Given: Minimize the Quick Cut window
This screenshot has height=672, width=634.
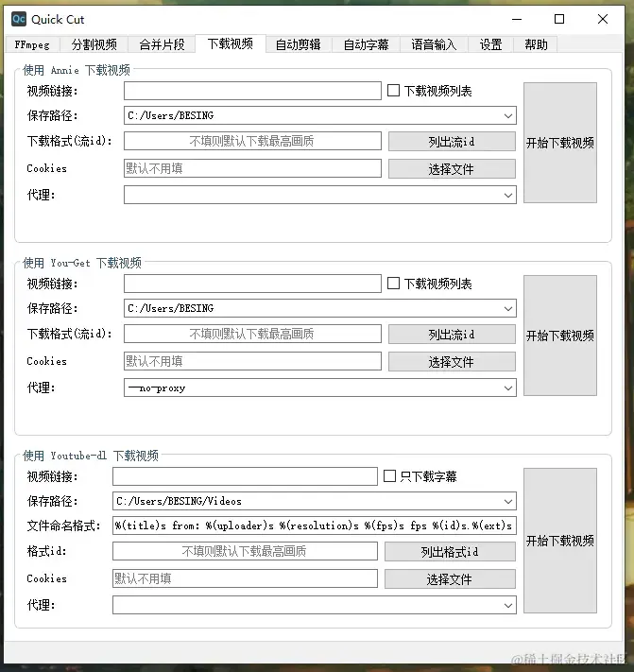Looking at the screenshot, I should point(517,19).
